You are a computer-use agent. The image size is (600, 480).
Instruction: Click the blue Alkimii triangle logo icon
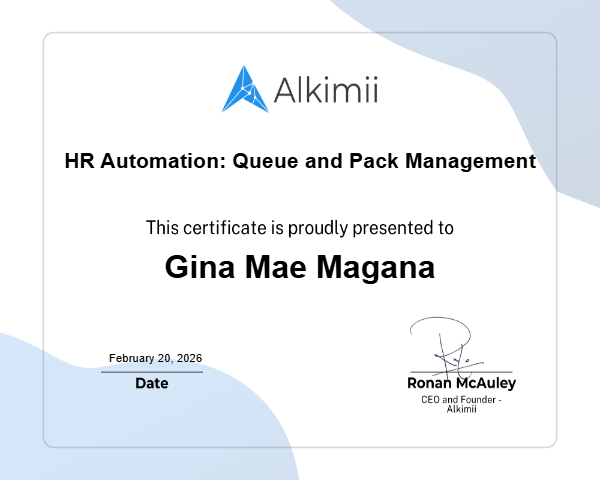coord(245,89)
